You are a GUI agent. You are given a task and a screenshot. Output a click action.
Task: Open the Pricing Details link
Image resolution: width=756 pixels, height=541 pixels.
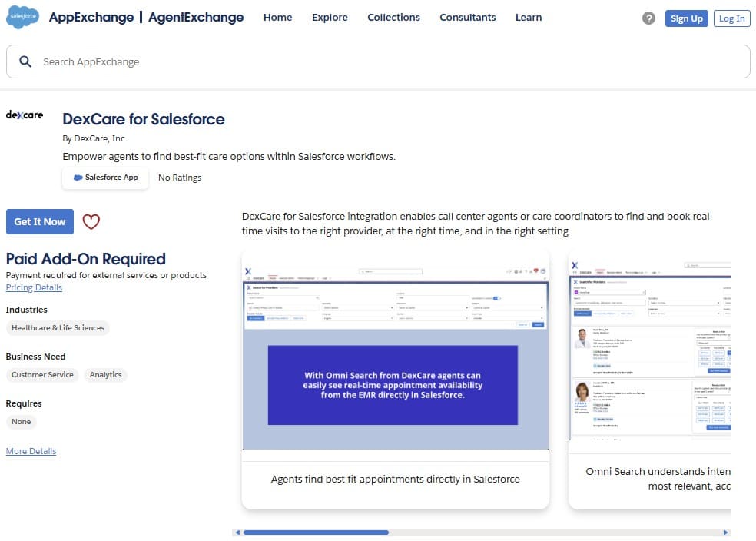[x=34, y=287]
